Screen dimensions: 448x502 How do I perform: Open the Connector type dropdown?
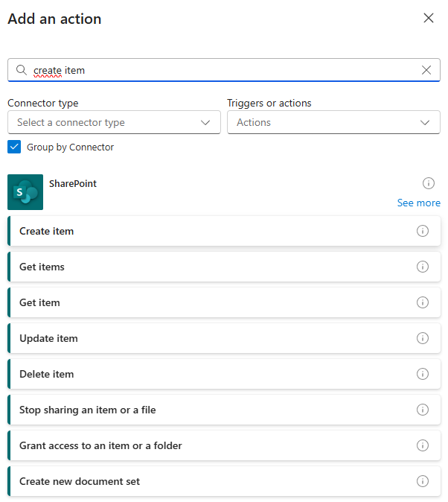point(114,122)
